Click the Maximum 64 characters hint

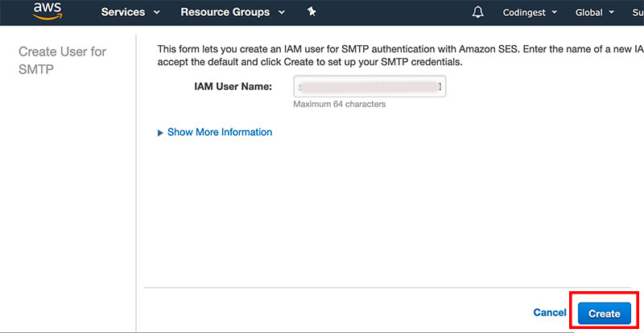pyautogui.click(x=339, y=105)
